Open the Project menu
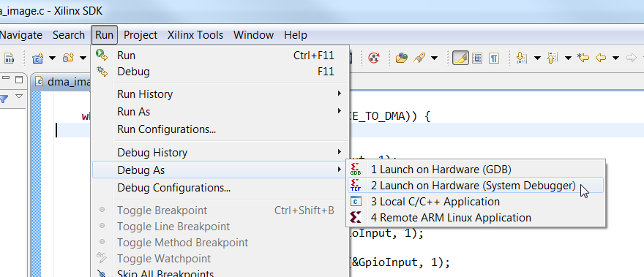 point(141,35)
